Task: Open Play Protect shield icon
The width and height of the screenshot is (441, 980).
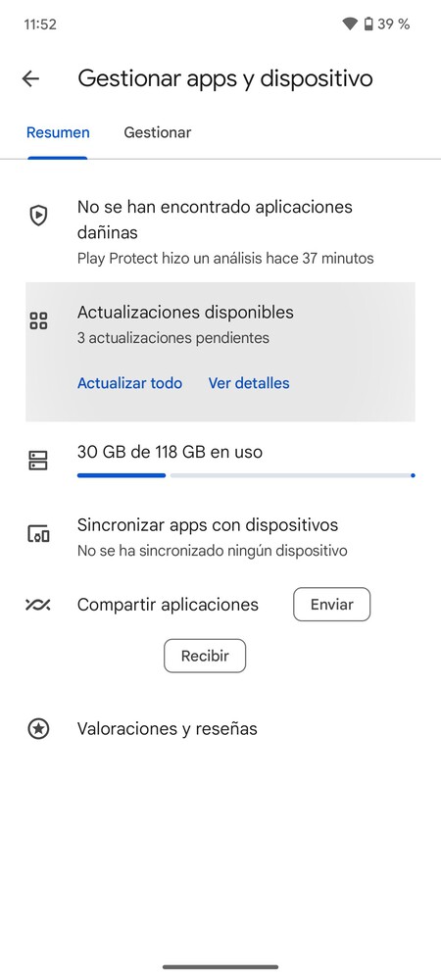Action: pyautogui.click(x=39, y=217)
